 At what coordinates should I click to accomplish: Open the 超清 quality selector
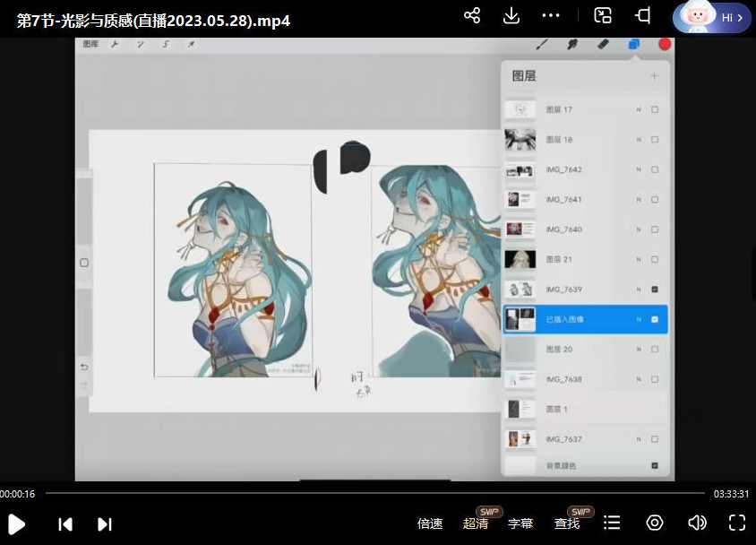tap(476, 523)
